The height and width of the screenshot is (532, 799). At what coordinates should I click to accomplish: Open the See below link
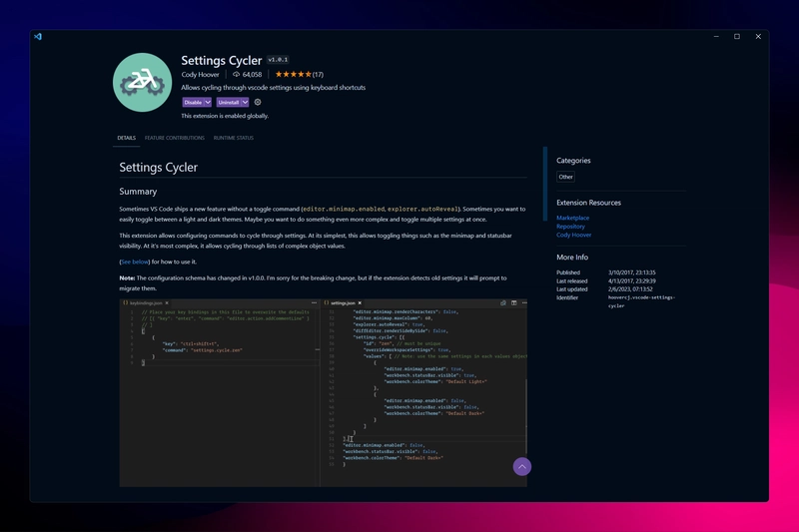(135, 262)
